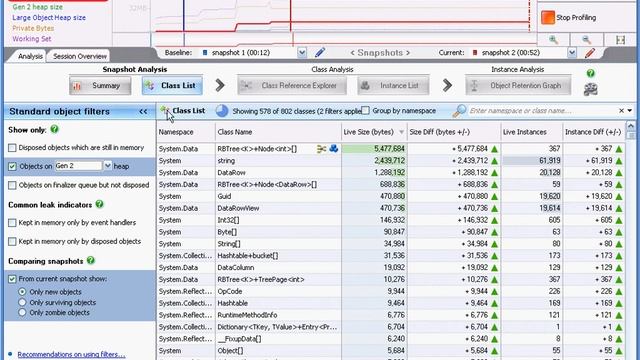Check Kept in memory only by event handlers
The width and height of the screenshot is (640, 360).
point(12,223)
